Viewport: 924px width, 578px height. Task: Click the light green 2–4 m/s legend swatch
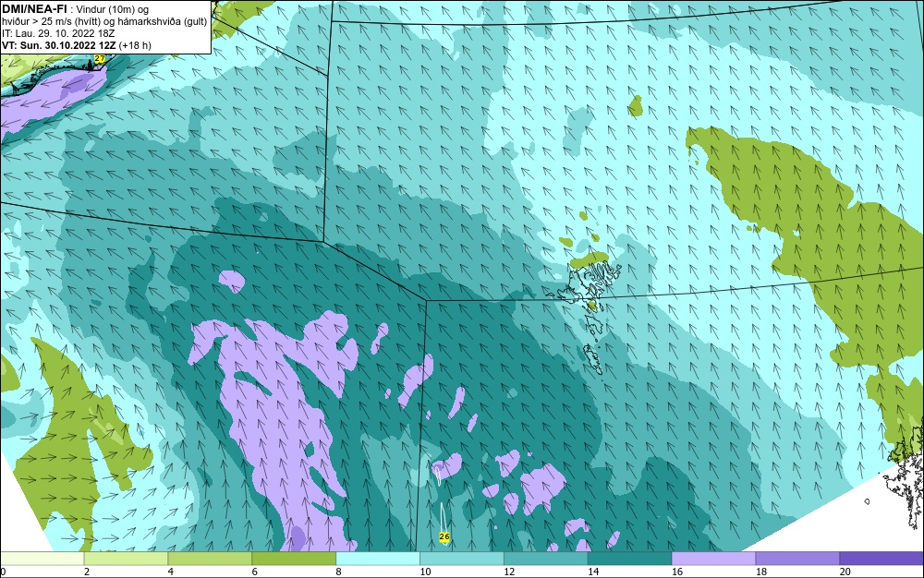(x=126, y=559)
